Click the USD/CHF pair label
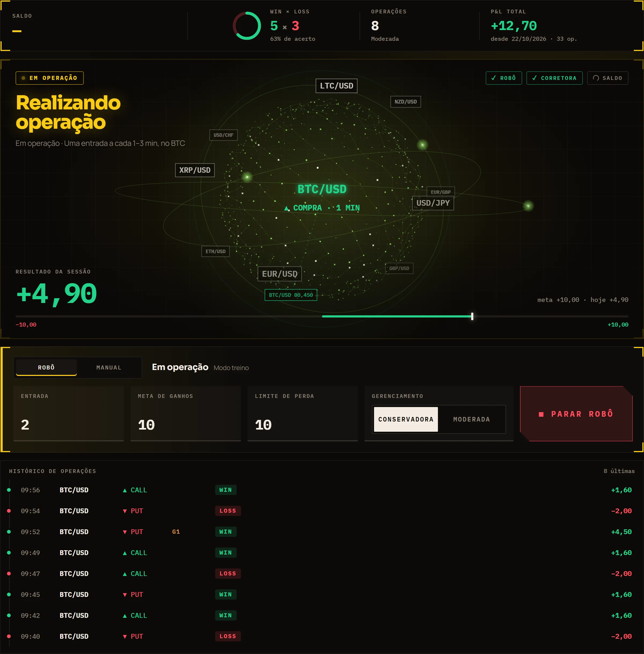Image resolution: width=644 pixels, height=654 pixels. tap(224, 135)
